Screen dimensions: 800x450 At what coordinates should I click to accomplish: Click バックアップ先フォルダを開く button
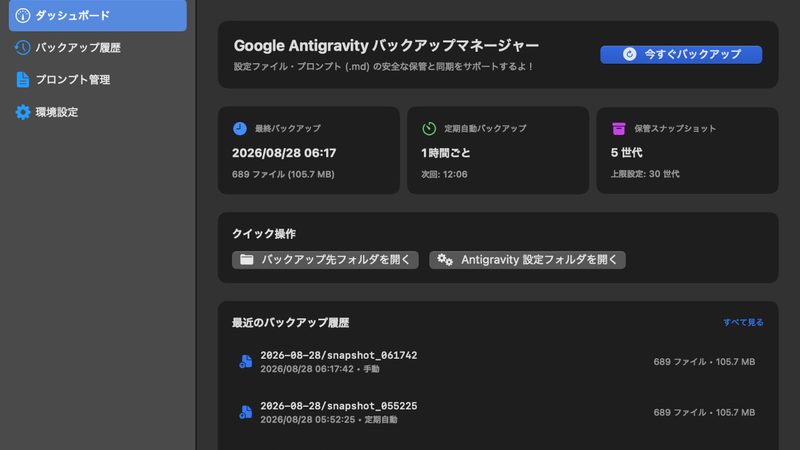pyautogui.click(x=326, y=260)
